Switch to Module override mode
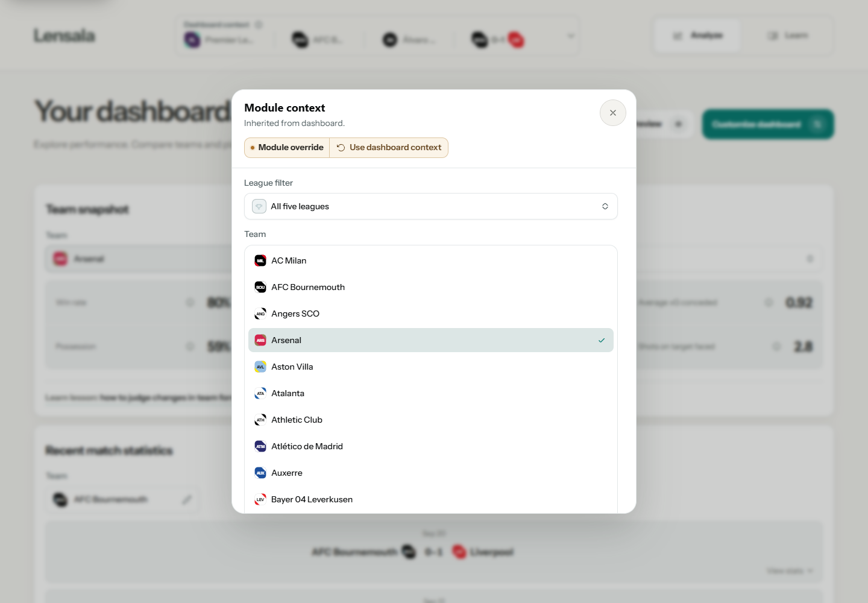868x603 pixels. (287, 148)
